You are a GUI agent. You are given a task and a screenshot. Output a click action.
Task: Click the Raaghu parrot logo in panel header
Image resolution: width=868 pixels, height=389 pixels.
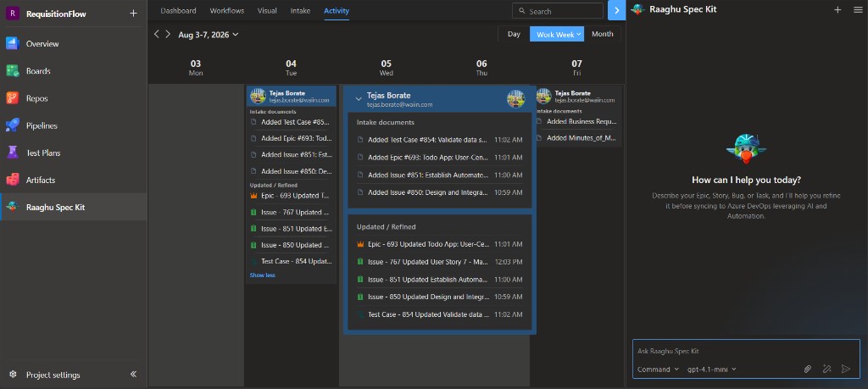pyautogui.click(x=638, y=9)
